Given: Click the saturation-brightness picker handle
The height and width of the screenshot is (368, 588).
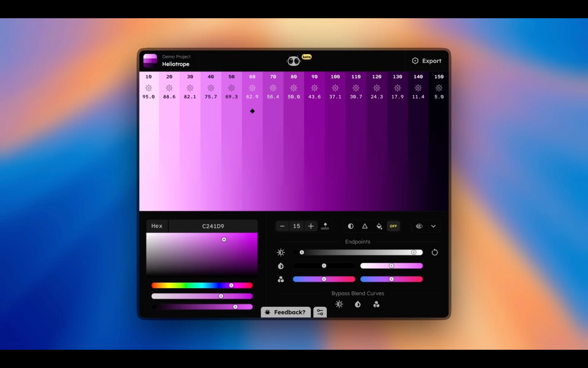Looking at the screenshot, I should (x=224, y=240).
